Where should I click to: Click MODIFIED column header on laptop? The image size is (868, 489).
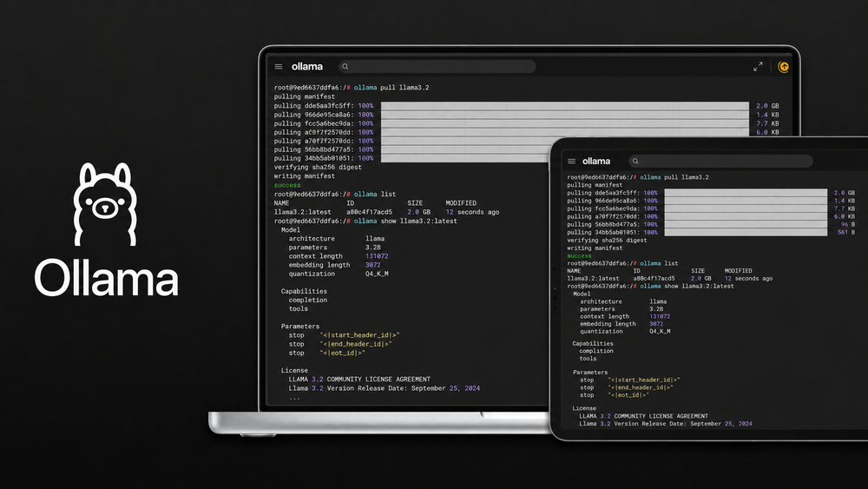pyautogui.click(x=461, y=203)
